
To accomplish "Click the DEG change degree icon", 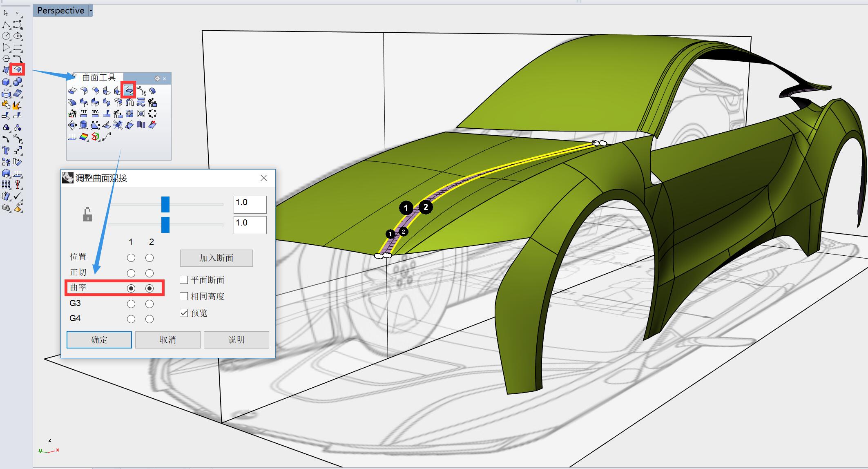I will pos(95,113).
